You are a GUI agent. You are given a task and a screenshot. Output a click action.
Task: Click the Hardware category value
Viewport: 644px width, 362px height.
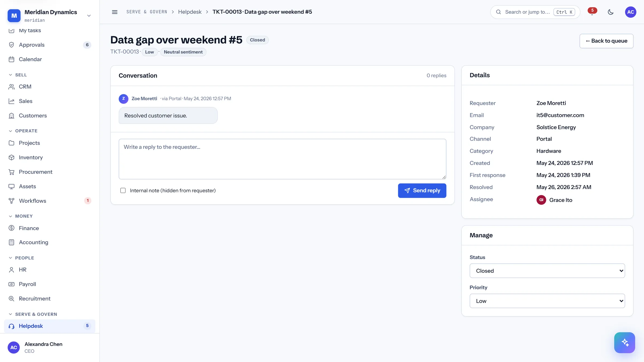pyautogui.click(x=548, y=151)
